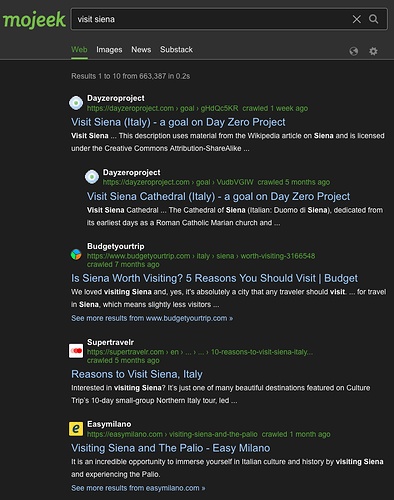Switch to the News tab
This screenshot has width=394, height=500.
[x=141, y=50]
